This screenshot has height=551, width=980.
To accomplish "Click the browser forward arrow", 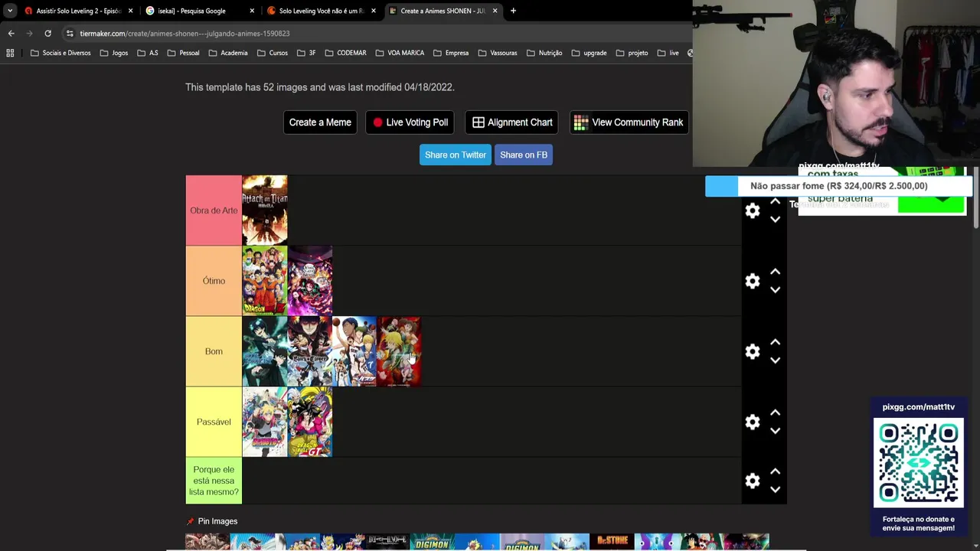I will [29, 34].
